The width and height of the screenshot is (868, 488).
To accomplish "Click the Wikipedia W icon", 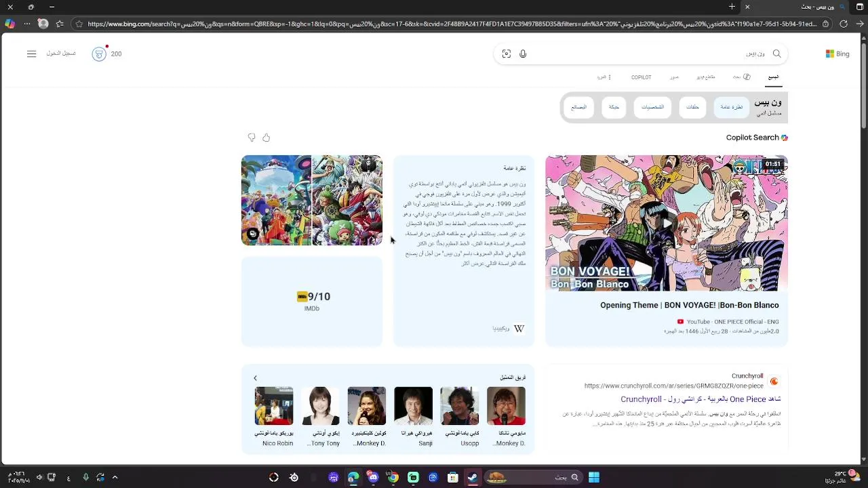I will [x=519, y=329].
